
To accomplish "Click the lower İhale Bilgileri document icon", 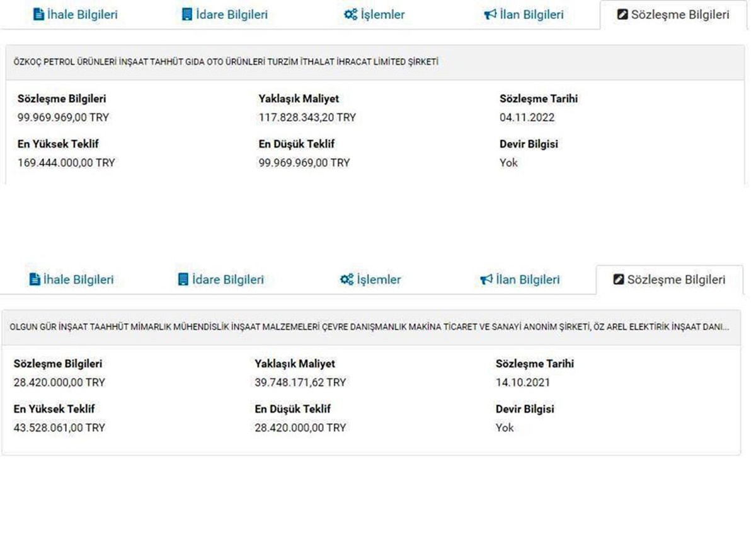I will (33, 279).
